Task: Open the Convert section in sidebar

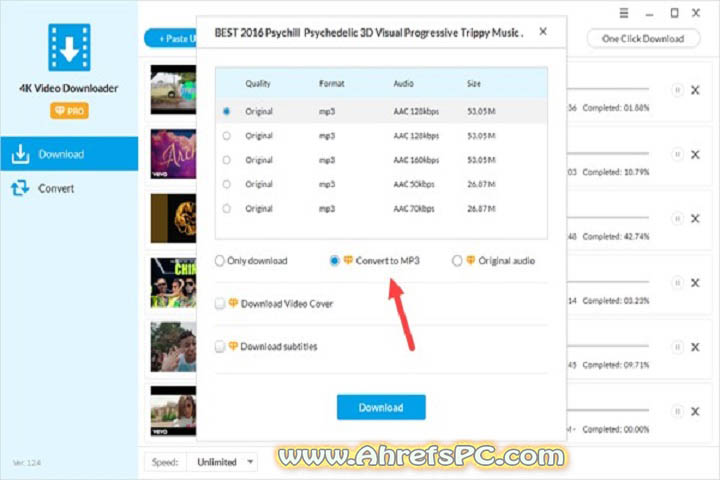Action: (x=69, y=188)
